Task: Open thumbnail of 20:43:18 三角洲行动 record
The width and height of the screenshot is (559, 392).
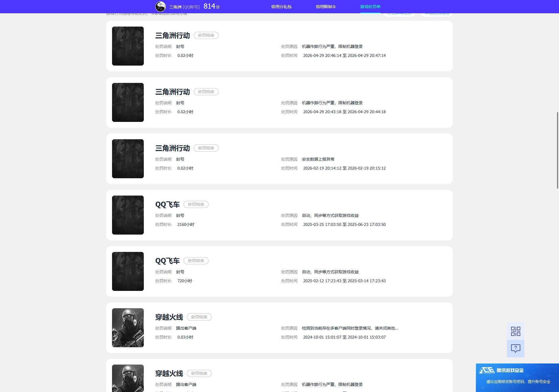Action: [128, 102]
